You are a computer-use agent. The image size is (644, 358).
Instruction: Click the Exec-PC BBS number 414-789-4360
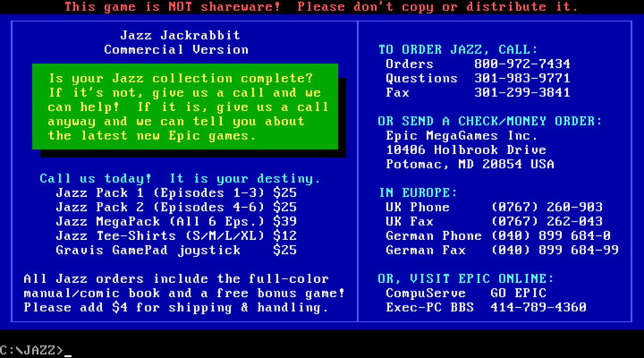pos(538,308)
